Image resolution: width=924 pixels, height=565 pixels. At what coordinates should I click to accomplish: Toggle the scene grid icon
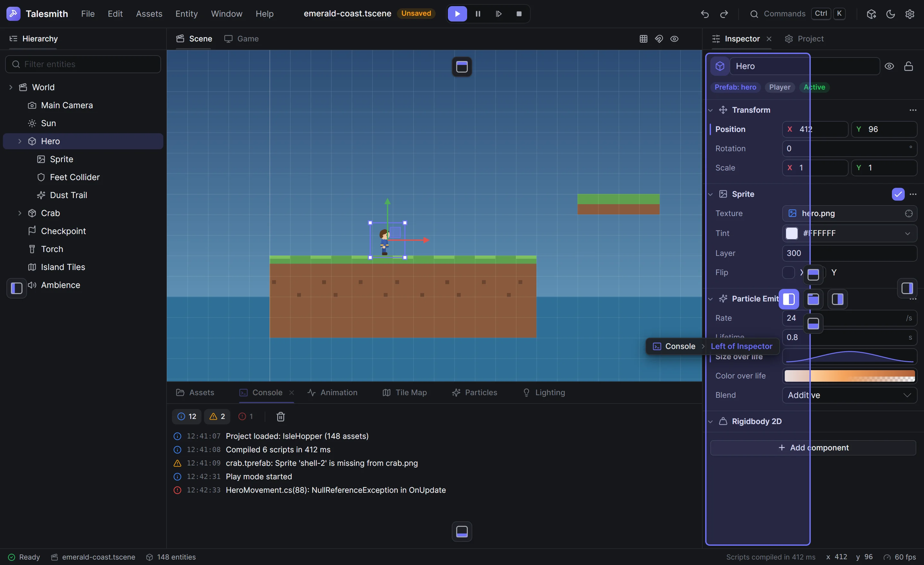coord(644,39)
